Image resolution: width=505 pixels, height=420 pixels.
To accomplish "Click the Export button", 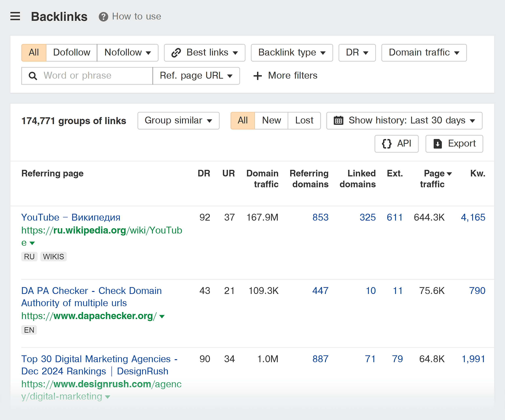I will click(x=454, y=144).
